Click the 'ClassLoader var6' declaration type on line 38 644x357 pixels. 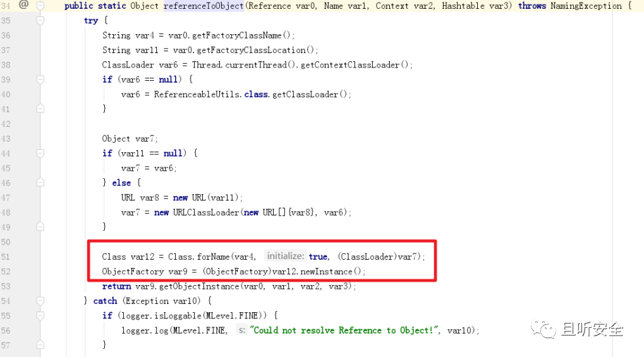[x=128, y=65]
